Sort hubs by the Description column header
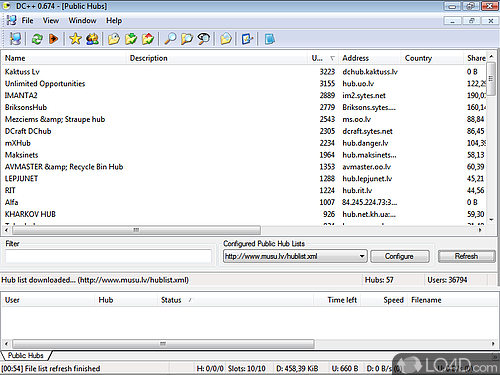The width and height of the screenshot is (500, 375). (x=217, y=58)
